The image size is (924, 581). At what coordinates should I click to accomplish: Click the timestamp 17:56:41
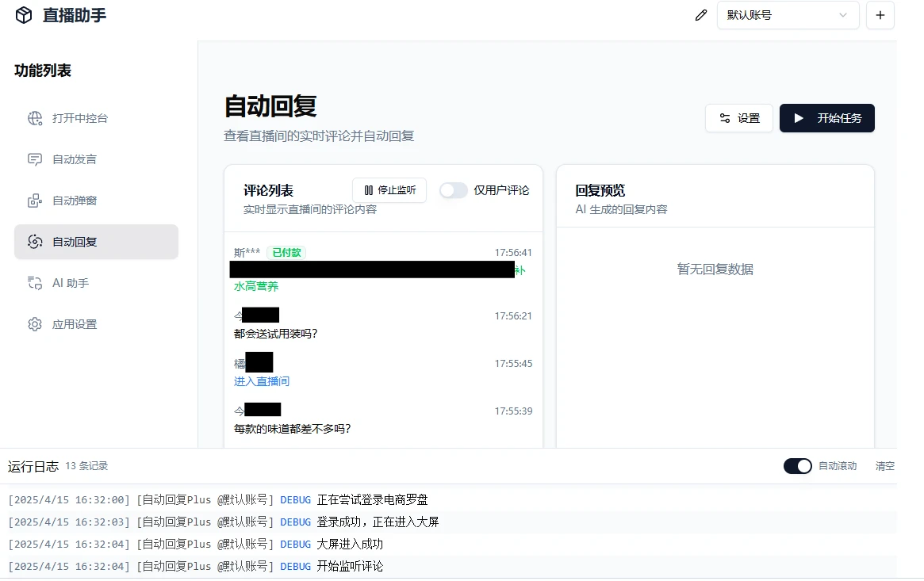(513, 253)
